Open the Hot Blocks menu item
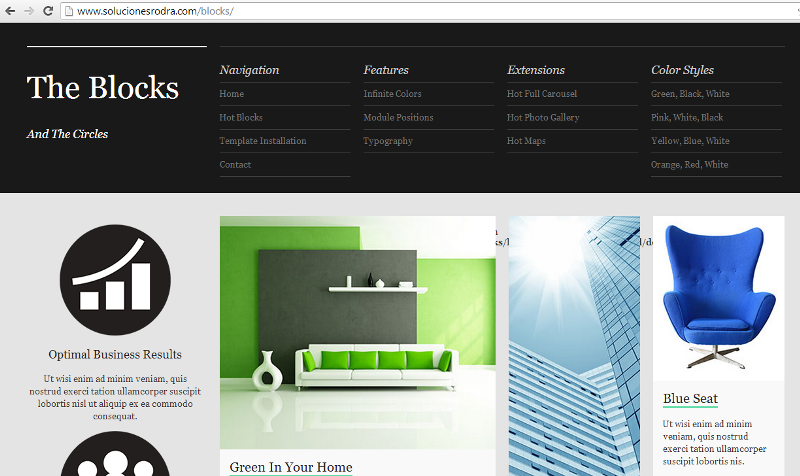800x476 pixels. point(241,117)
